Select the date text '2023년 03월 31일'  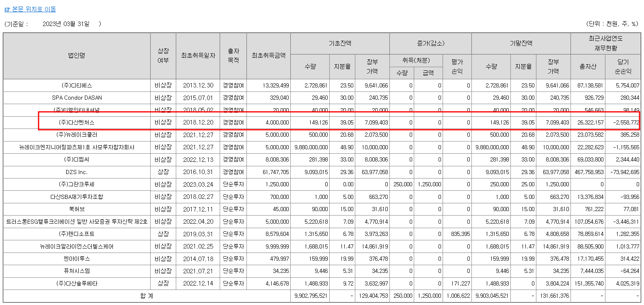click(66, 24)
